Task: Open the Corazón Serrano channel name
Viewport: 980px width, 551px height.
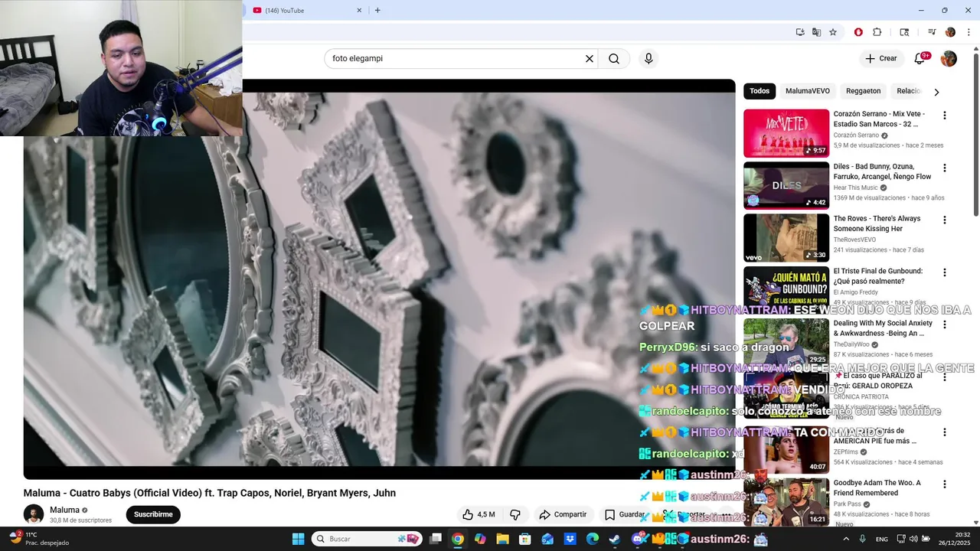Action: tap(856, 135)
